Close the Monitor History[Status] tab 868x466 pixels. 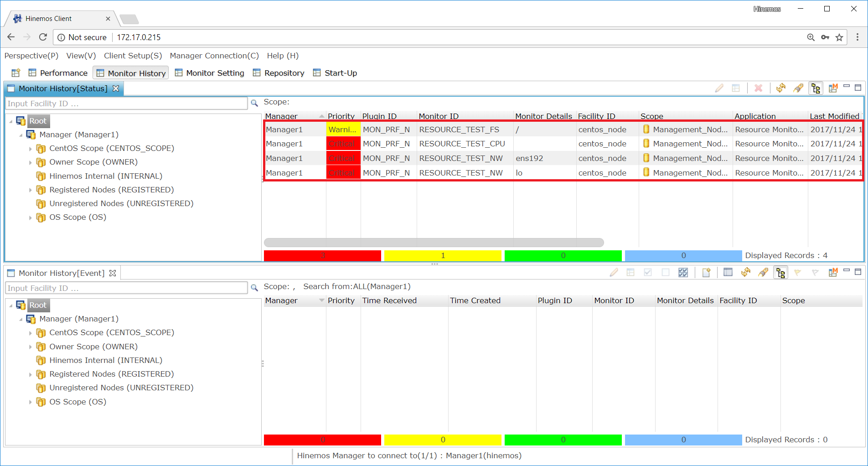pyautogui.click(x=116, y=88)
